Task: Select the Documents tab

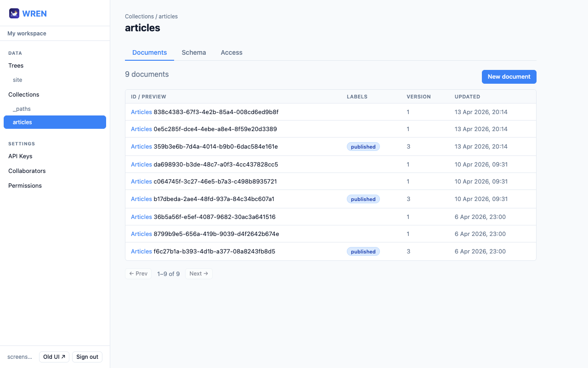Action: point(149,52)
